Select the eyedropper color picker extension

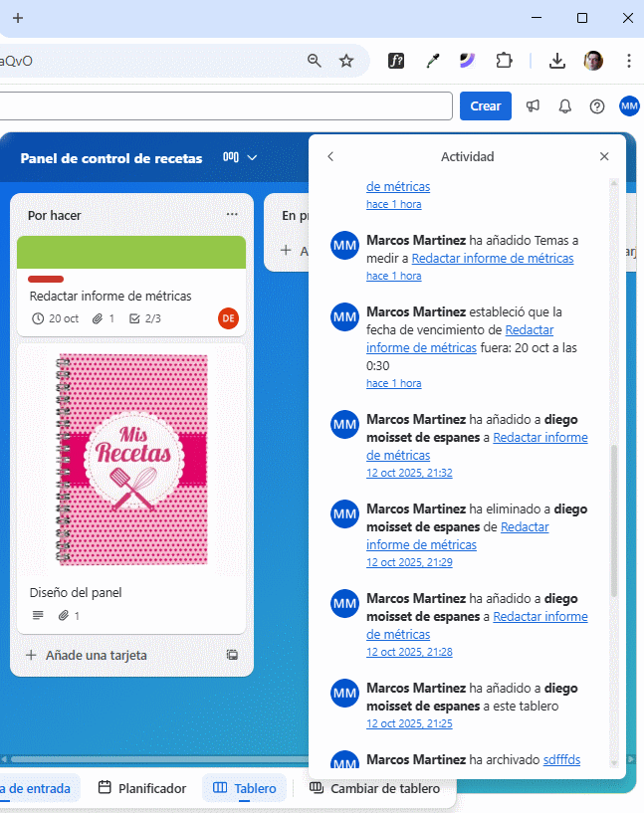(432, 61)
